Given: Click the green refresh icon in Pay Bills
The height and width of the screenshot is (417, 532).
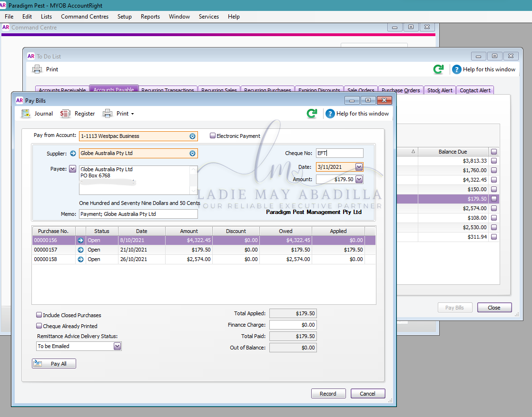Looking at the screenshot, I should click(312, 113).
